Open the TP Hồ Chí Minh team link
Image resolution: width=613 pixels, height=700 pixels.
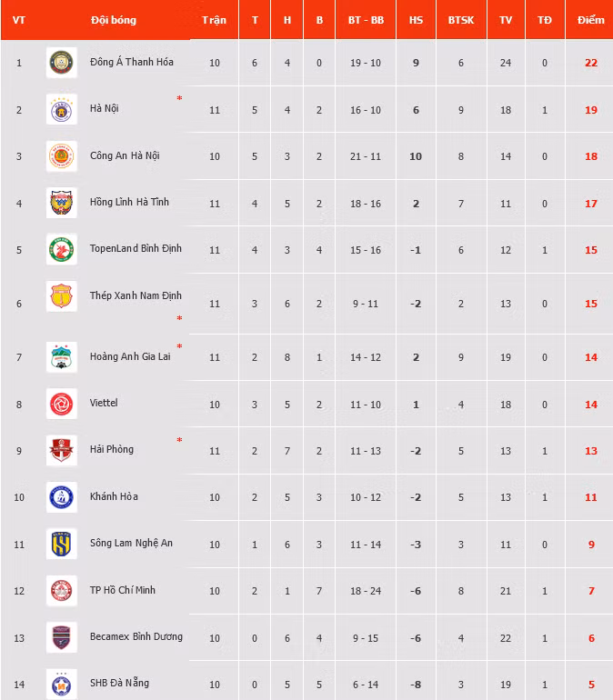click(123, 590)
